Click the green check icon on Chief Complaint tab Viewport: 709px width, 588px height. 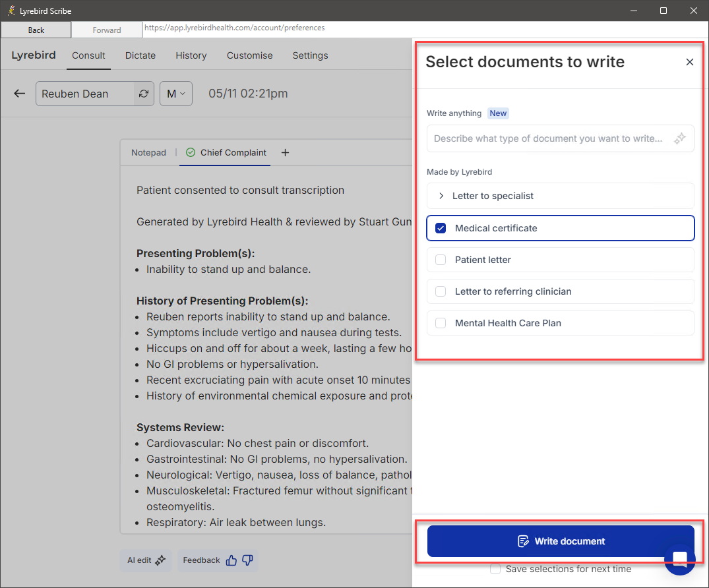[191, 153]
